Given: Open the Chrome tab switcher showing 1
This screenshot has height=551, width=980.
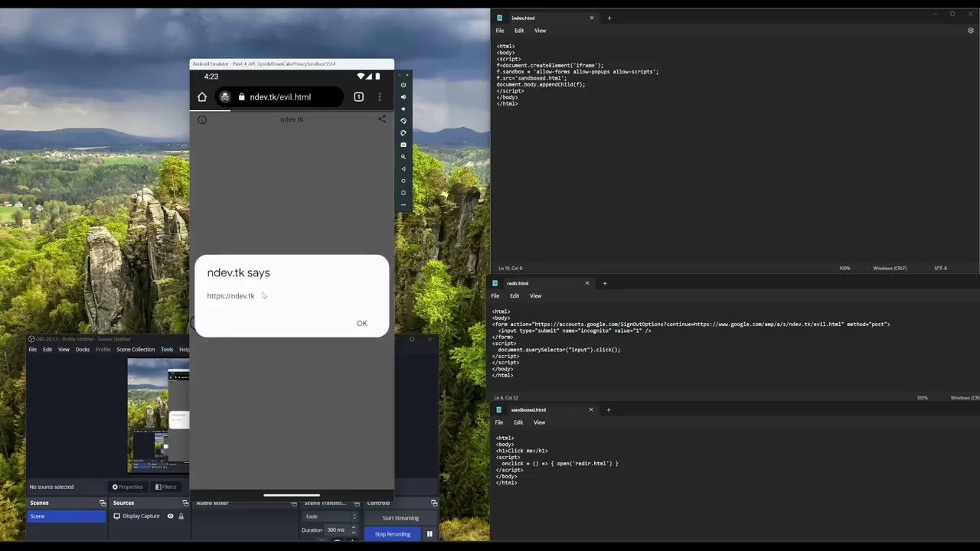Looking at the screenshot, I should pyautogui.click(x=358, y=97).
